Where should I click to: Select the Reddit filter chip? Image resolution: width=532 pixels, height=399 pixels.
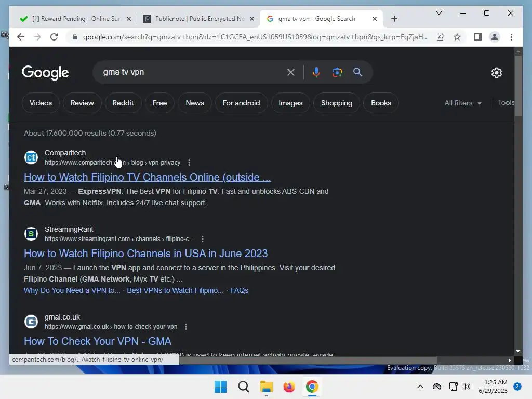pos(123,103)
